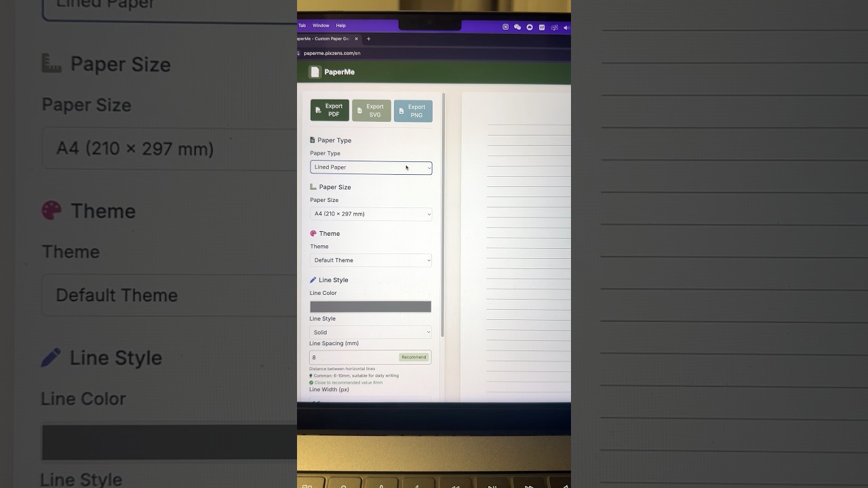The image size is (868, 488).
Task: Close the PaperMe browser tab
Action: click(x=356, y=39)
